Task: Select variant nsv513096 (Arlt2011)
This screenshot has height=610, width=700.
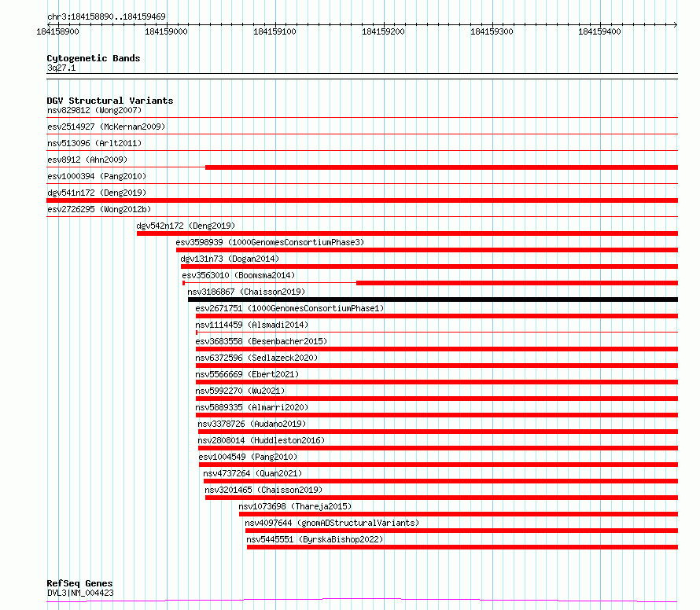Action: 94,143
